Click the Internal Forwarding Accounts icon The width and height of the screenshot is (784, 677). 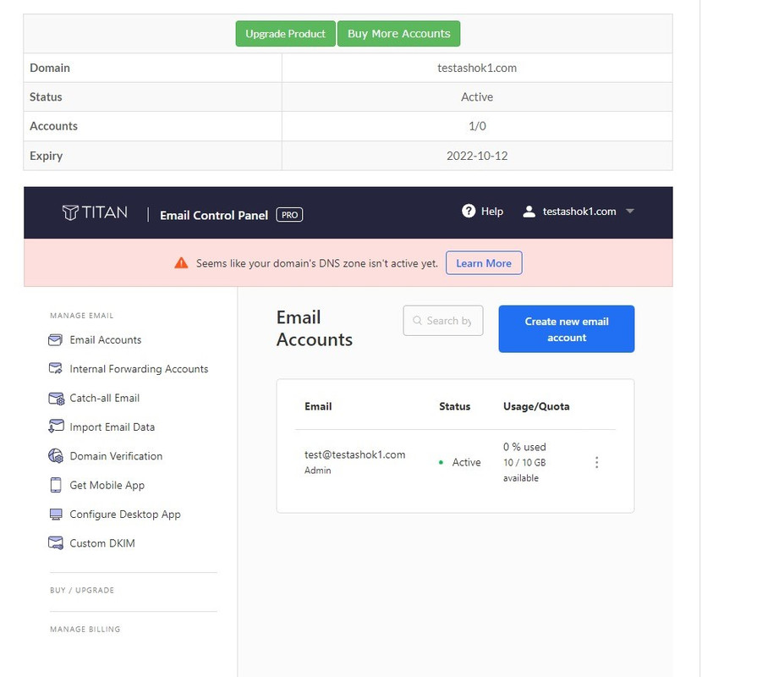click(x=56, y=369)
